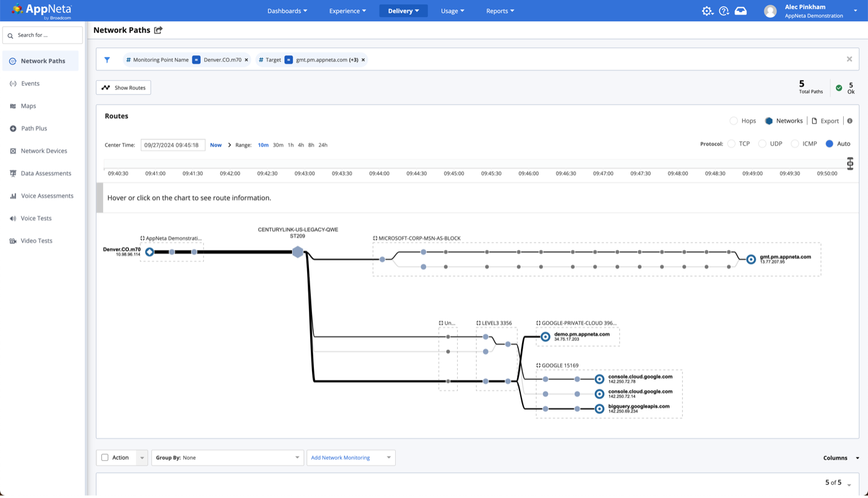Tick the Action checkbox
This screenshot has width=868, height=498.
(x=105, y=457)
